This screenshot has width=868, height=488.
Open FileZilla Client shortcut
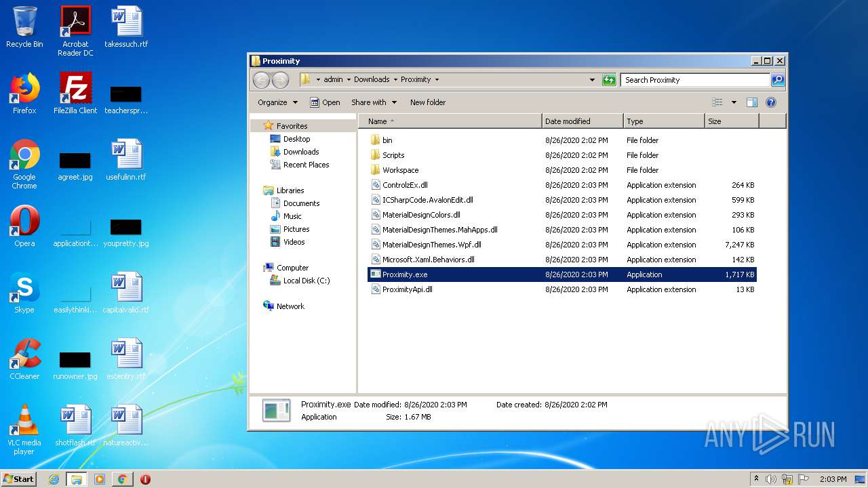pos(75,94)
